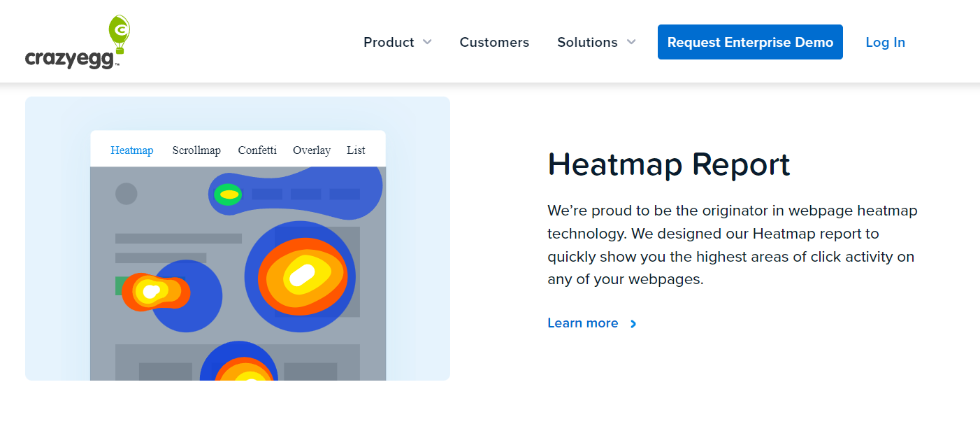
Task: Switch to the Scrollmap tab
Action: point(196,150)
